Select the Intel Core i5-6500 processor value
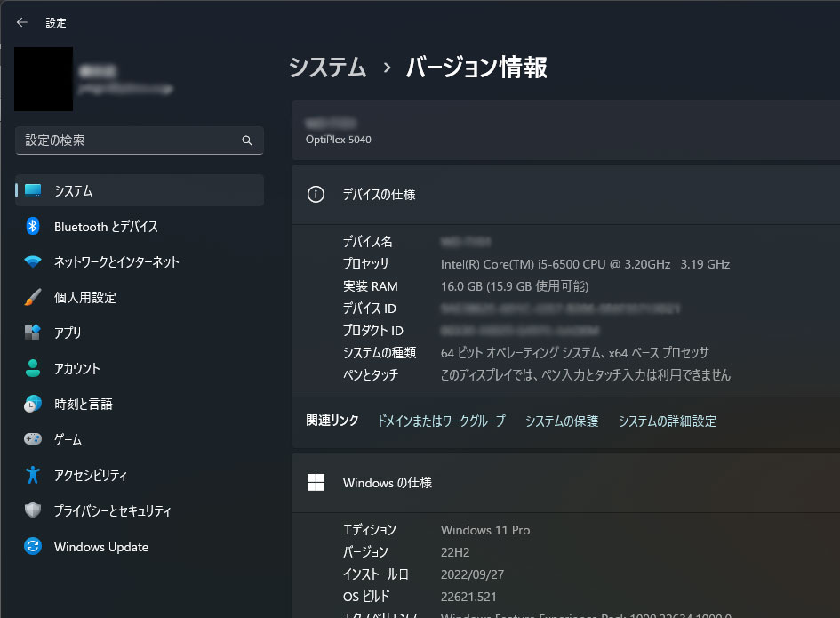The image size is (840, 618). click(585, 264)
